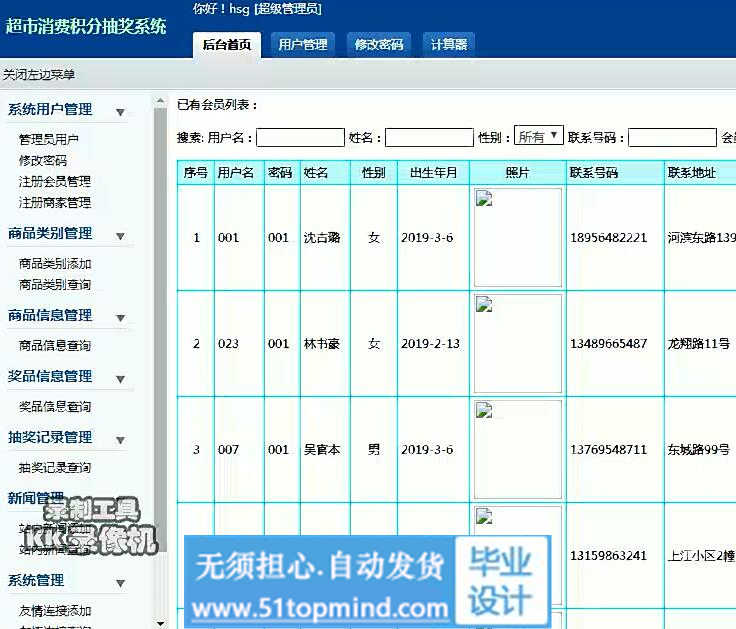
Task: Click birth date 2019-2-13
Action: click(x=430, y=344)
